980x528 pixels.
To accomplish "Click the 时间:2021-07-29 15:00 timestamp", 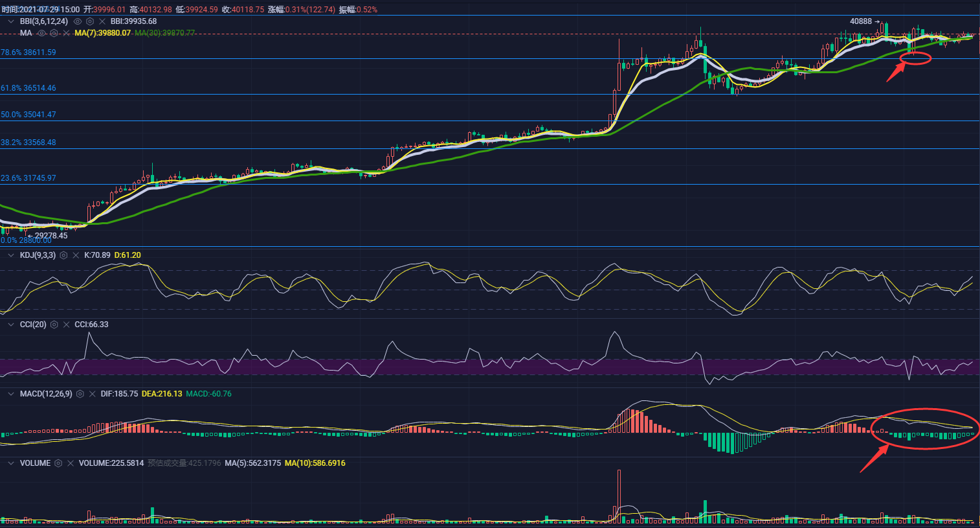I will [40, 10].
